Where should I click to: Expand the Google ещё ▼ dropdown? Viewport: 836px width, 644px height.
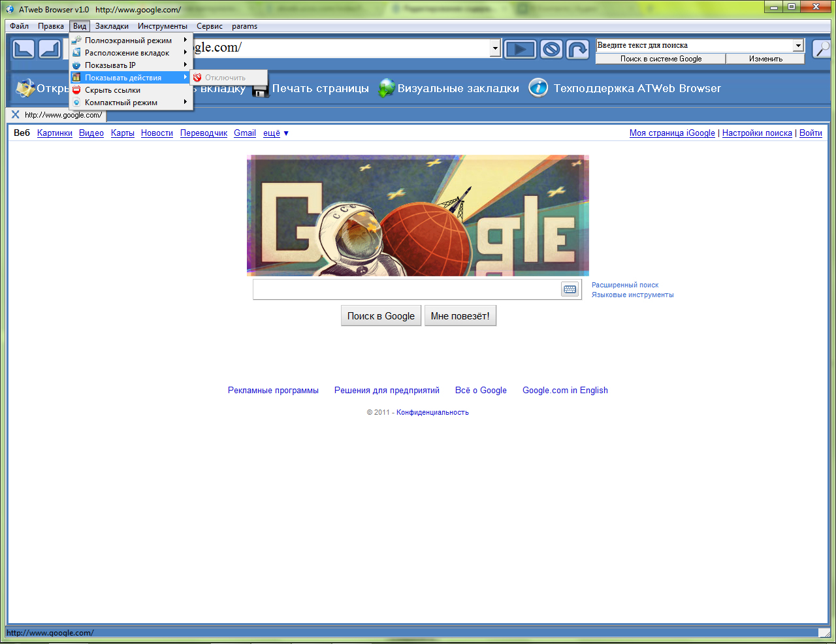click(276, 133)
